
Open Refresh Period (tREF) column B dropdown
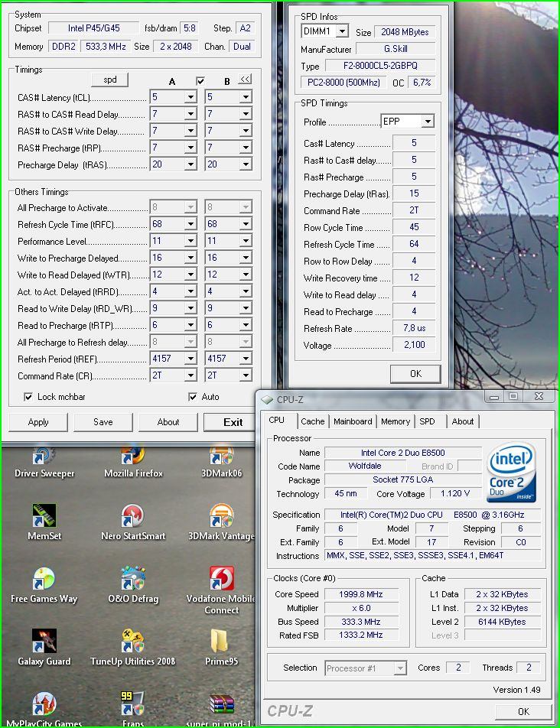246,359
